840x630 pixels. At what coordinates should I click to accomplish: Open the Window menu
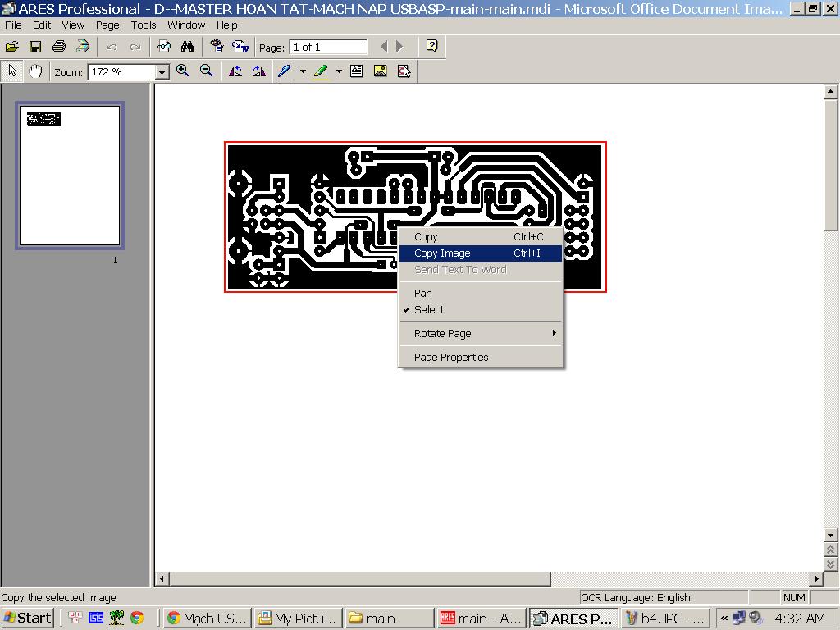point(186,25)
